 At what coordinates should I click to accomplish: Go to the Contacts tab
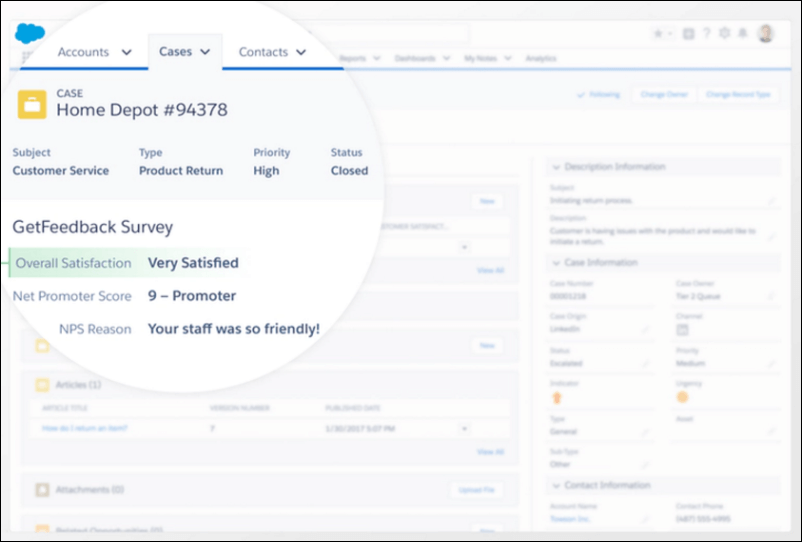coord(263,52)
